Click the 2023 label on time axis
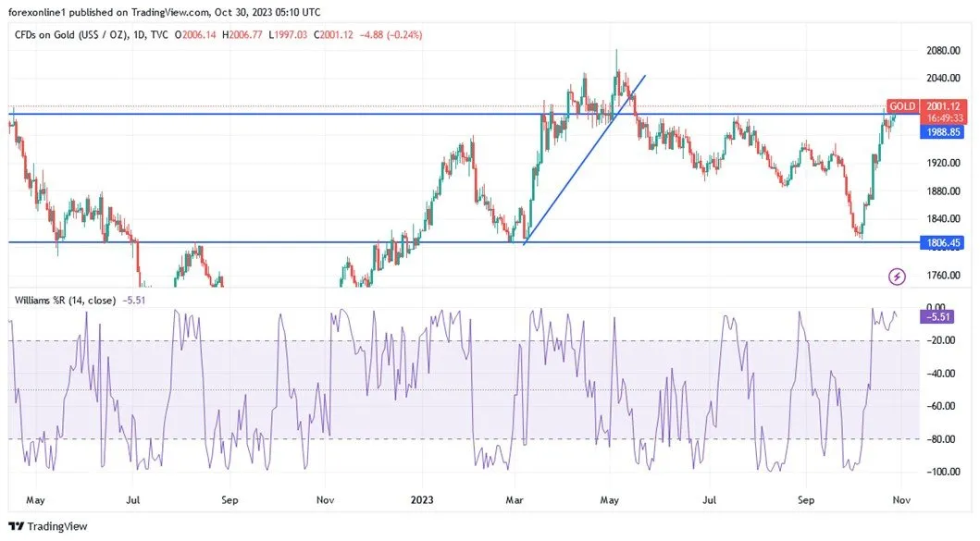Screen dimensions: 980x541 pyautogui.click(x=422, y=499)
